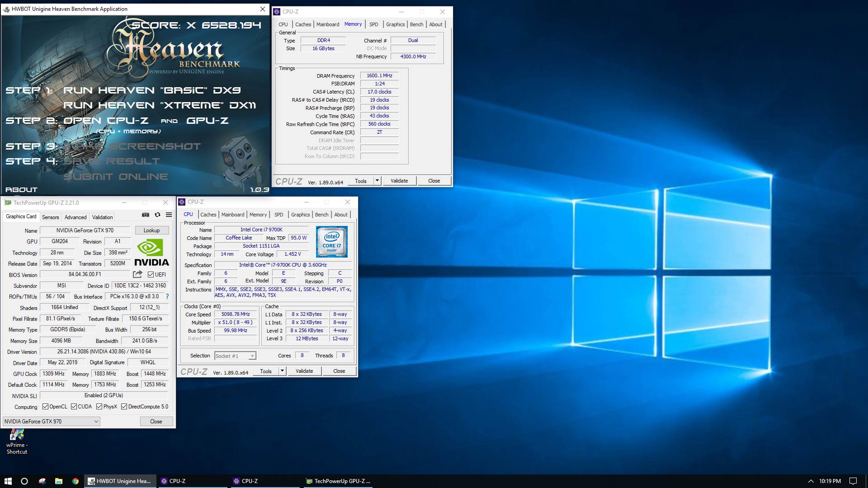
Task: Open GPU-Z hamburger menu
Action: coord(169,215)
